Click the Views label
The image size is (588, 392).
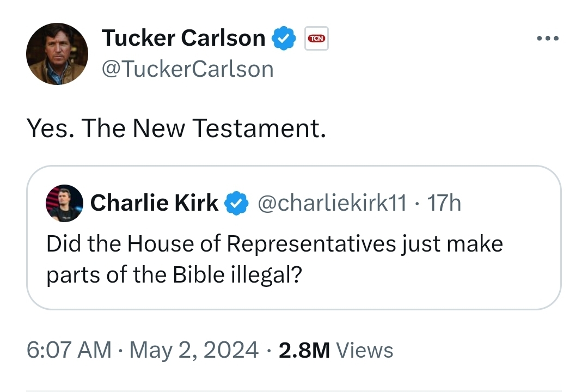pyautogui.click(x=365, y=350)
